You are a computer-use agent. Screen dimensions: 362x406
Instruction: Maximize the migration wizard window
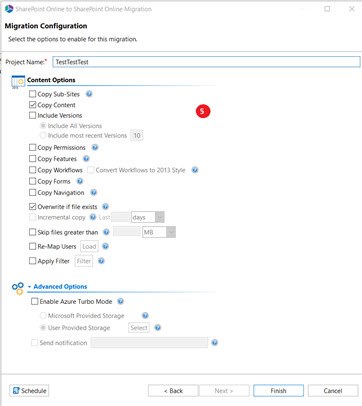click(327, 9)
